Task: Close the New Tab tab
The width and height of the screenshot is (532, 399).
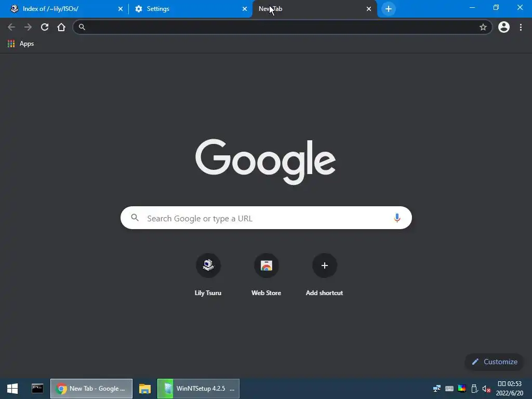Action: (369, 9)
